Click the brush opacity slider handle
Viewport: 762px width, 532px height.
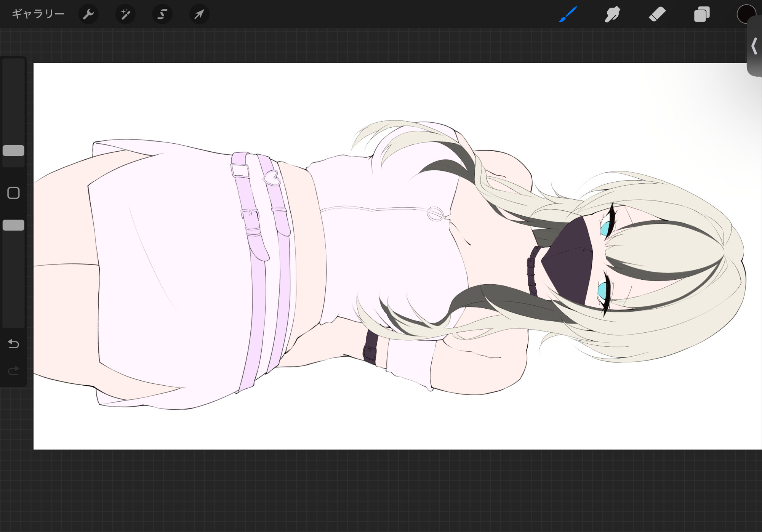point(14,225)
